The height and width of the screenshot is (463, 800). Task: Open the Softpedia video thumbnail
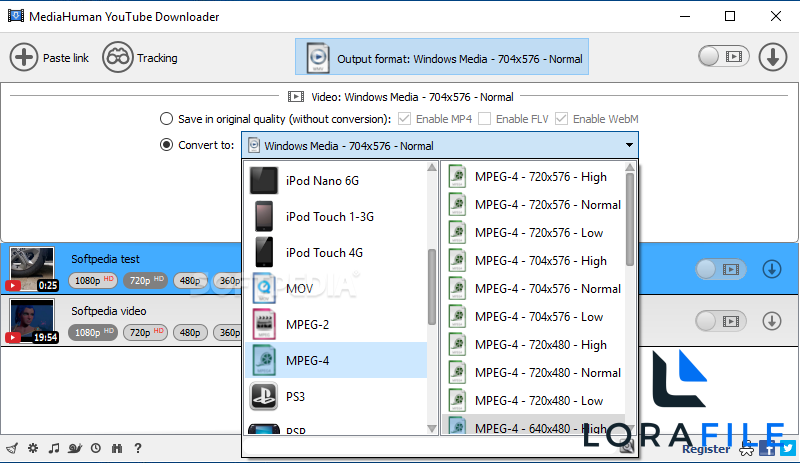(x=32, y=321)
